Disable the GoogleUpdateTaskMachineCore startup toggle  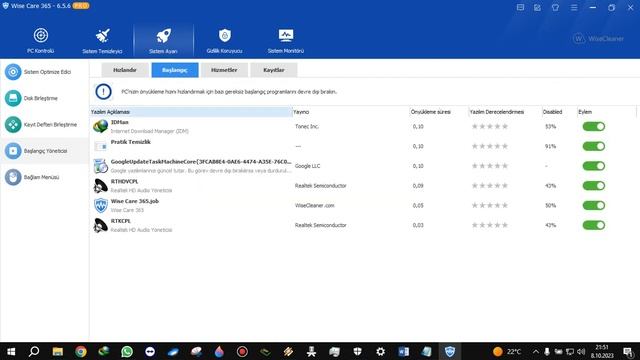tap(593, 166)
